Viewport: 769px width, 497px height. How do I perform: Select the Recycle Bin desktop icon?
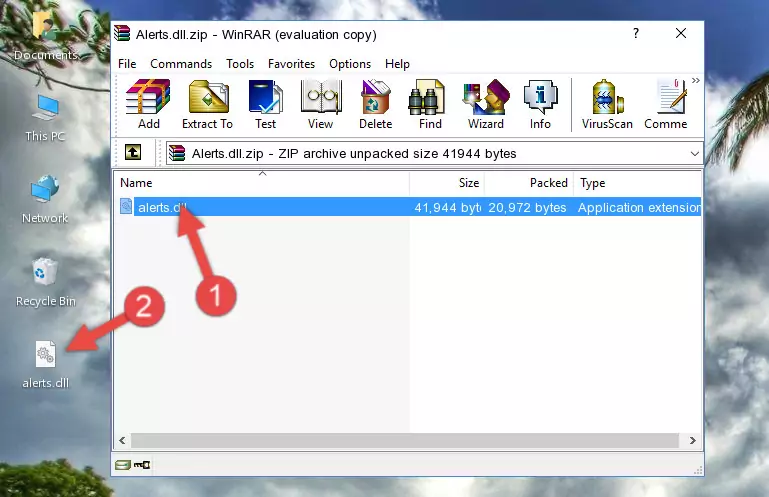click(46, 283)
